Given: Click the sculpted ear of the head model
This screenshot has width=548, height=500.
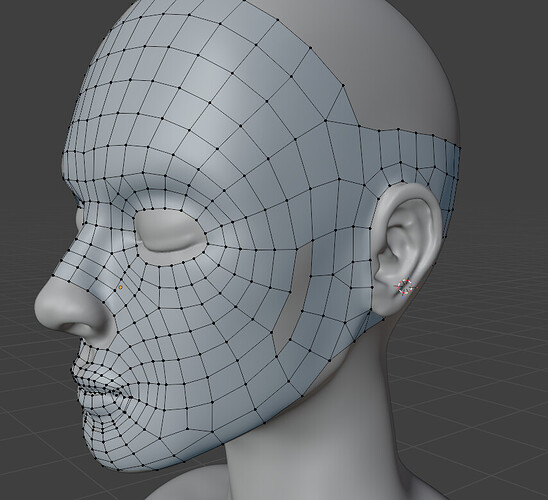Looking at the screenshot, I should point(406,248).
